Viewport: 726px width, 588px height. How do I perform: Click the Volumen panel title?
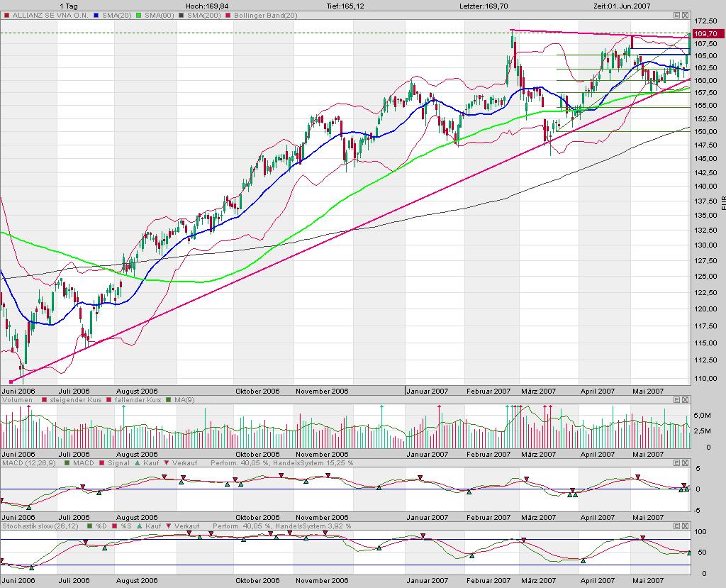click(18, 399)
